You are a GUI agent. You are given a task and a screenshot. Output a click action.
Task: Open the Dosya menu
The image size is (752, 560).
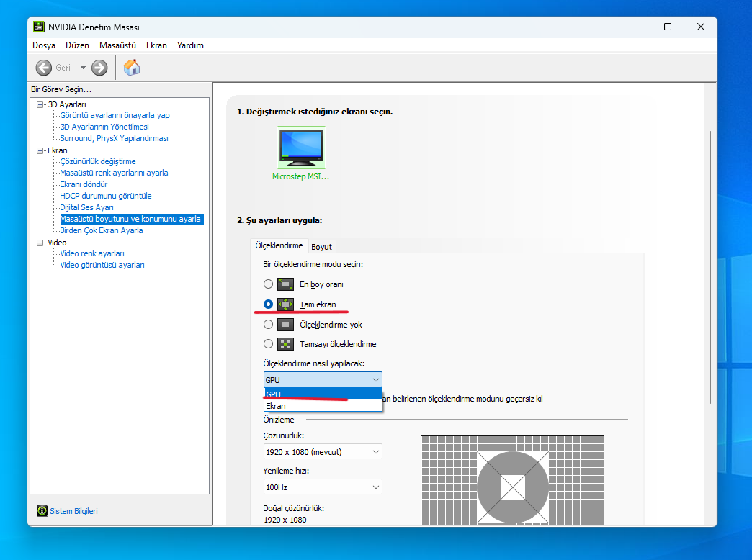point(44,45)
